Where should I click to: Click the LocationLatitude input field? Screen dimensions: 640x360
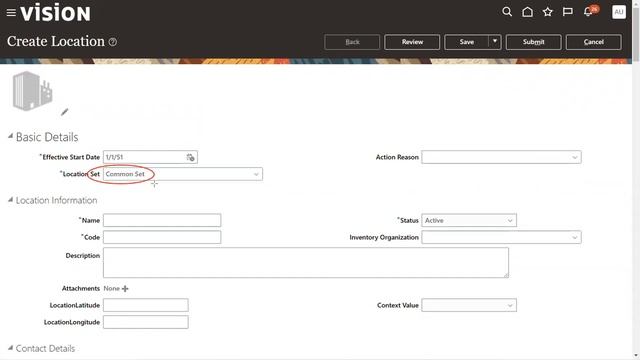click(x=146, y=305)
